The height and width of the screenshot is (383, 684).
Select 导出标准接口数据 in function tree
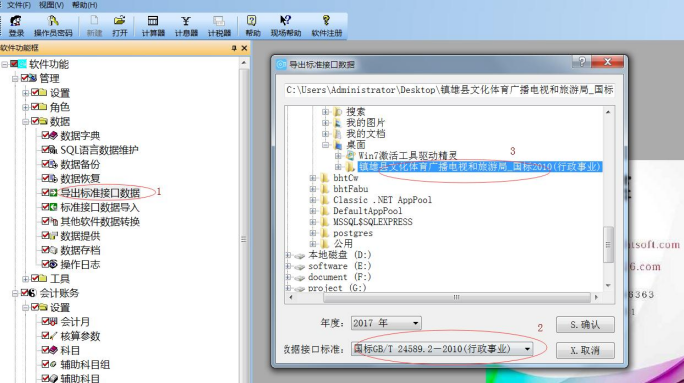[x=100, y=193]
